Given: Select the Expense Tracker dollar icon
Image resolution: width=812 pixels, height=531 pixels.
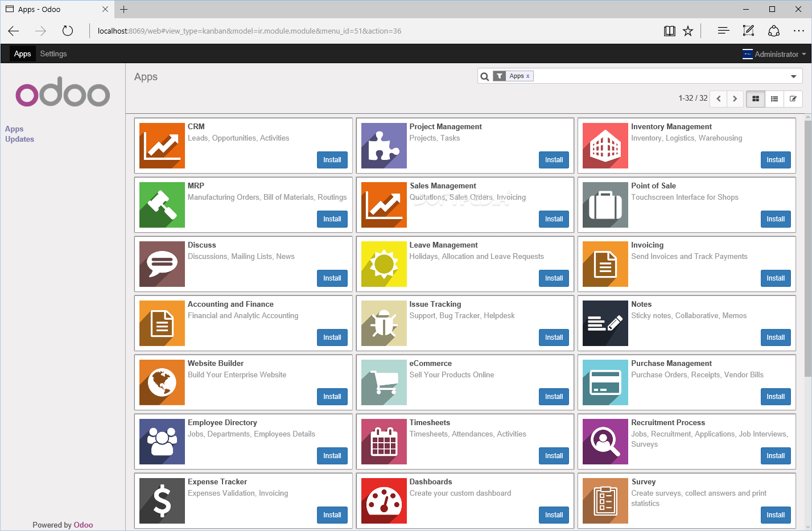Looking at the screenshot, I should 162,500.
